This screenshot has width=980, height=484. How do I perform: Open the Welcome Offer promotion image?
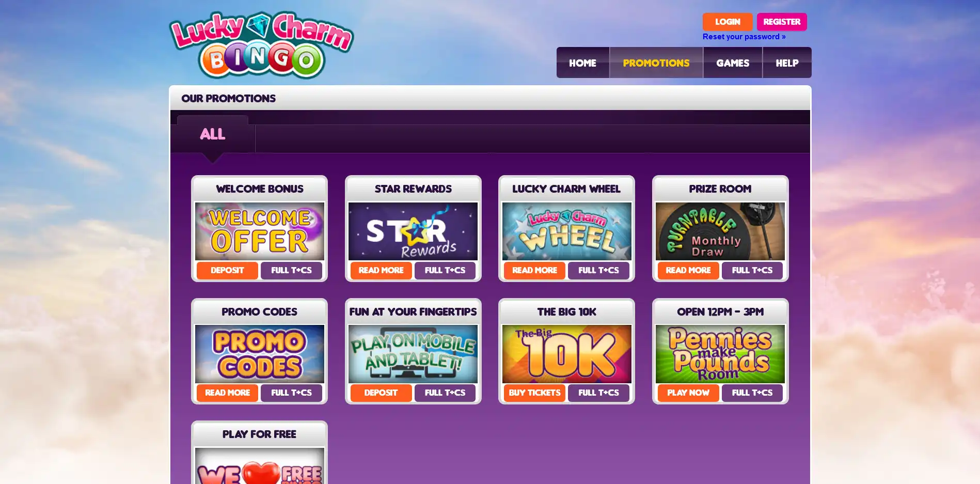(x=260, y=231)
